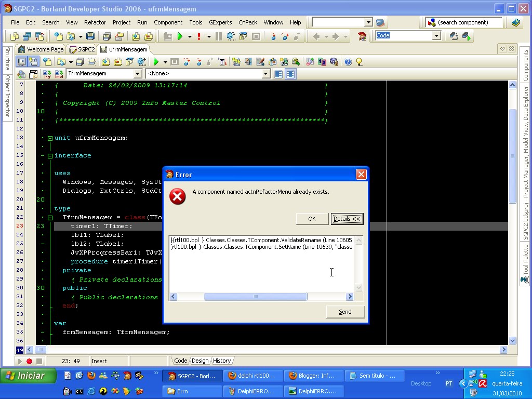Click the Firefox icon in quick launch

click(91, 375)
